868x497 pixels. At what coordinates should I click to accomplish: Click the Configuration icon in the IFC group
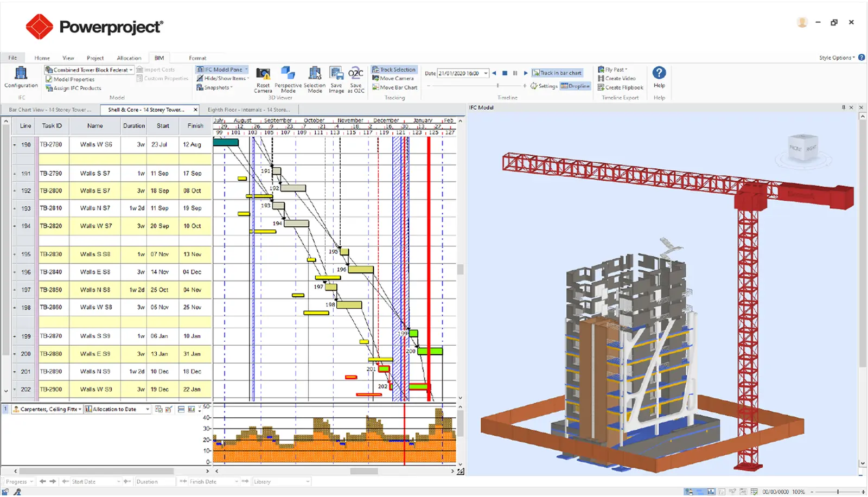coord(20,77)
